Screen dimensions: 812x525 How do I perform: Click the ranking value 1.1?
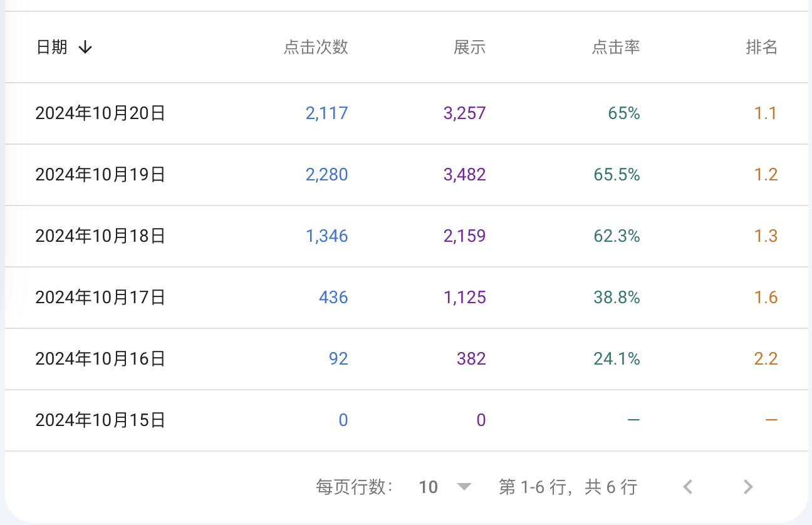pos(766,113)
